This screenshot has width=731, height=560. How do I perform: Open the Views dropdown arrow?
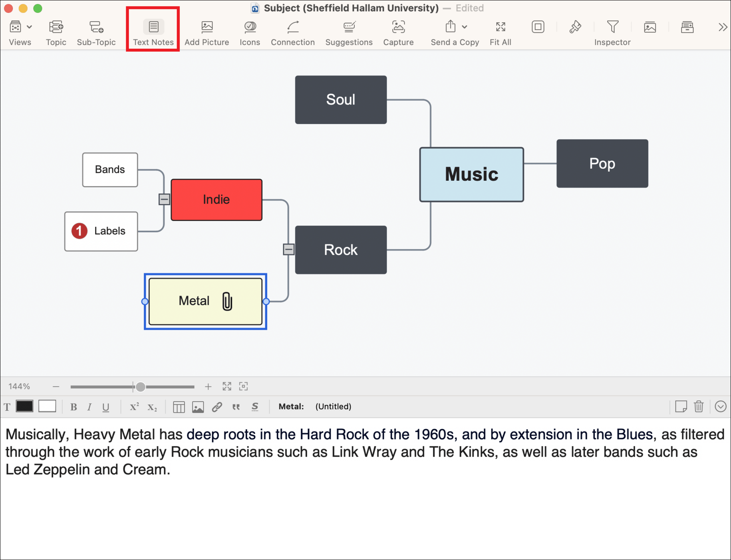[30, 27]
